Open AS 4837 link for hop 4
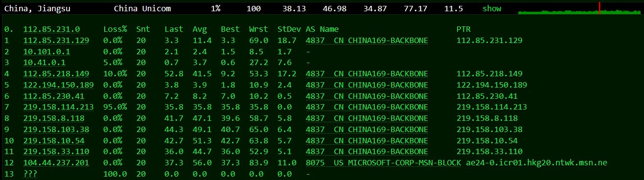The width and height of the screenshot is (644, 180). click(x=367, y=73)
